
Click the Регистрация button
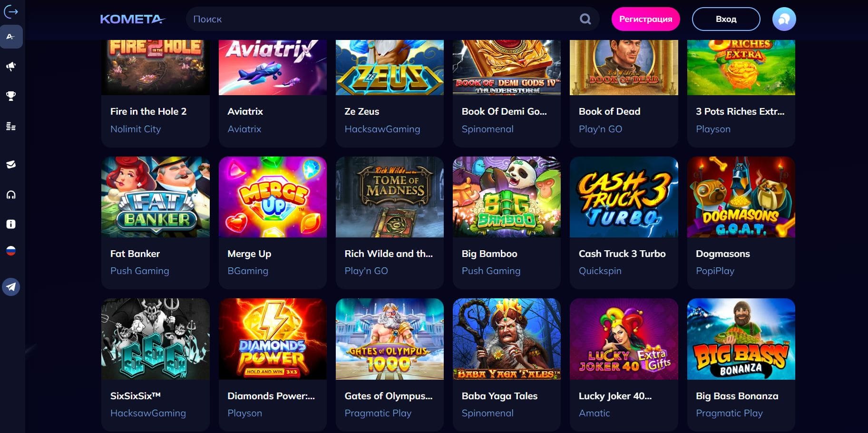click(x=645, y=19)
